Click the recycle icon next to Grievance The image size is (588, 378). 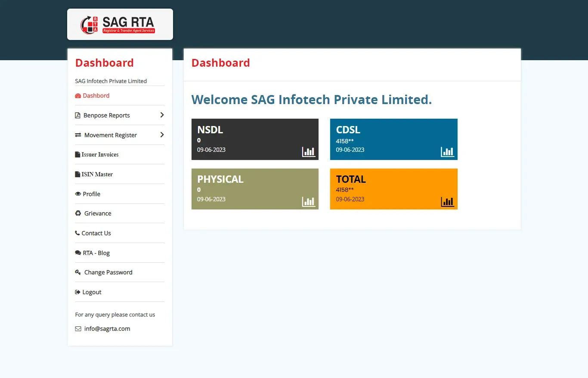click(x=78, y=213)
